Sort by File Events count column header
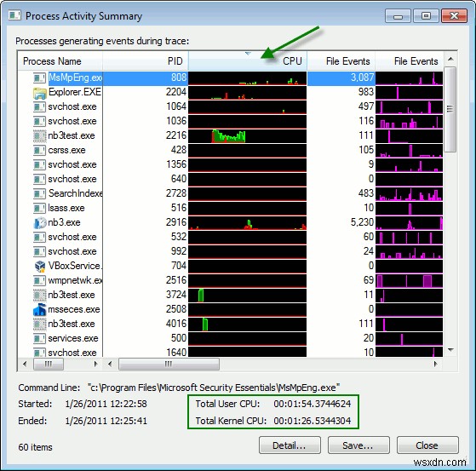The height and width of the screenshot is (471, 476). [x=341, y=61]
